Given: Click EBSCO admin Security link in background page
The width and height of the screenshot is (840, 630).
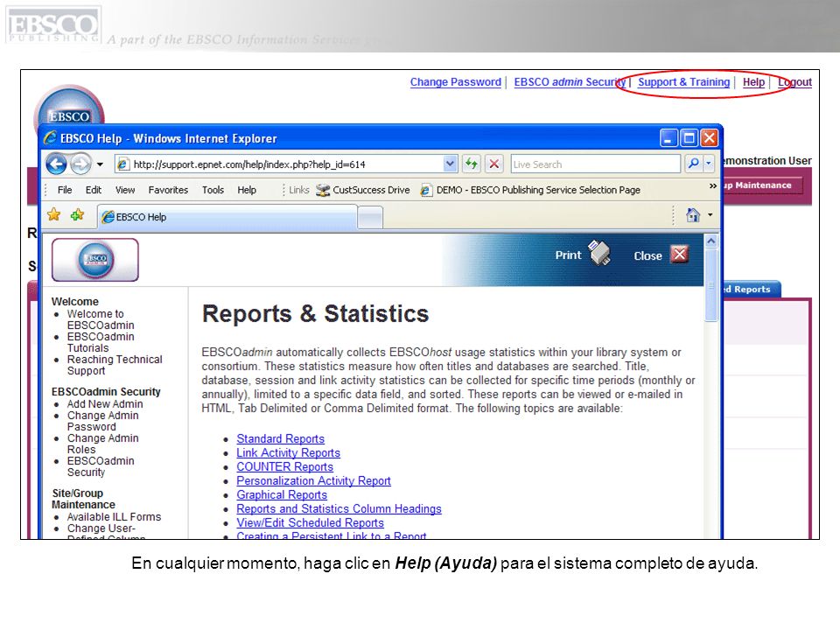Looking at the screenshot, I should [x=570, y=82].
